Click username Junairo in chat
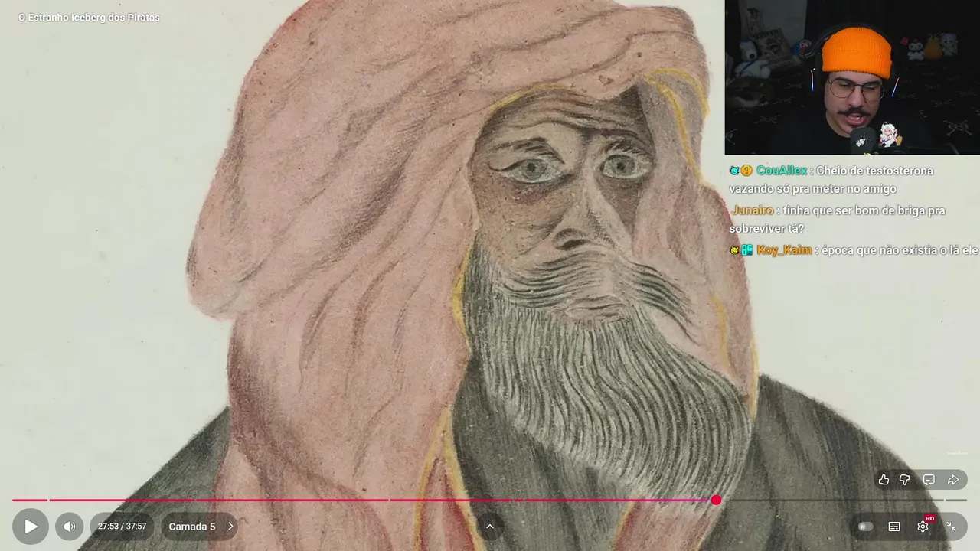The width and height of the screenshot is (980, 551). pyautogui.click(x=752, y=210)
